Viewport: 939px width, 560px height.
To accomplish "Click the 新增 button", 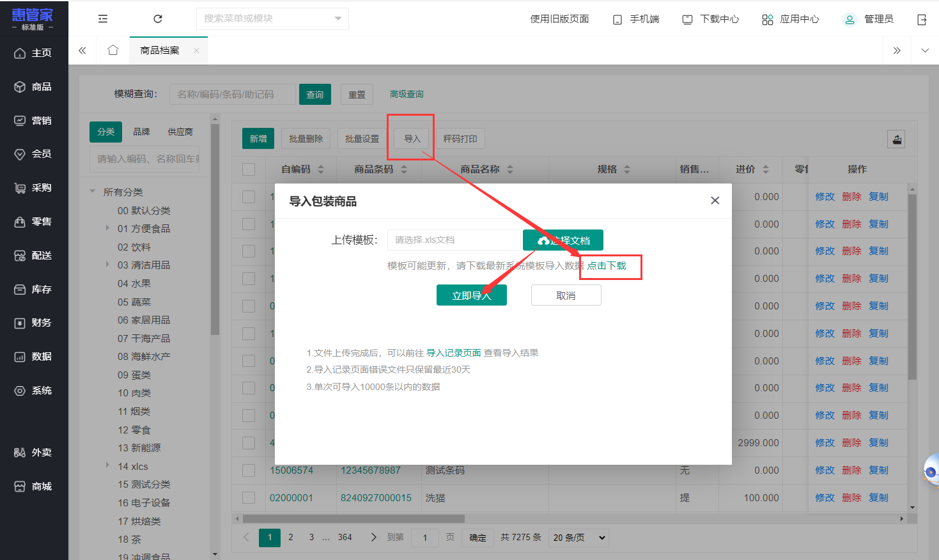I will 258,139.
